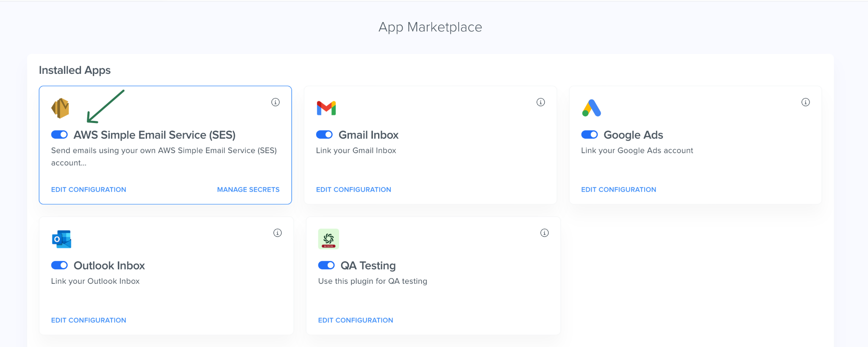Turn off the Gmail Inbox toggle
Viewport: 868px width, 347px height.
click(325, 134)
